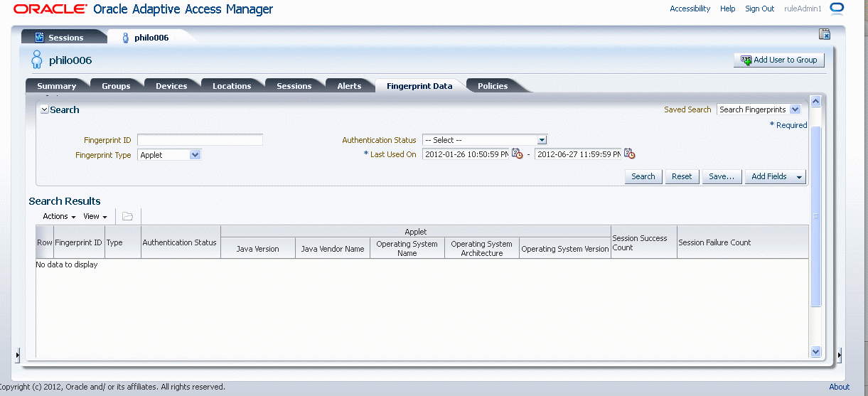Switch to the Devices tab
The image size is (868, 396).
[x=171, y=86]
